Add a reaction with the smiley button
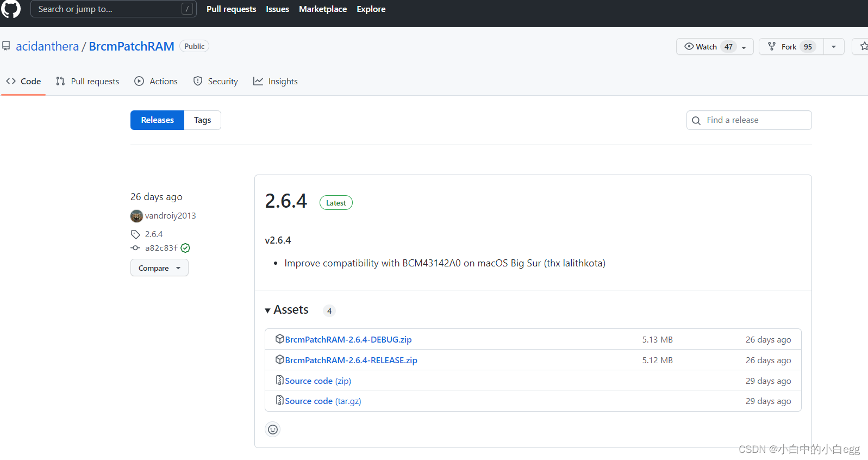Screen dimensions: 868x460 273,430
